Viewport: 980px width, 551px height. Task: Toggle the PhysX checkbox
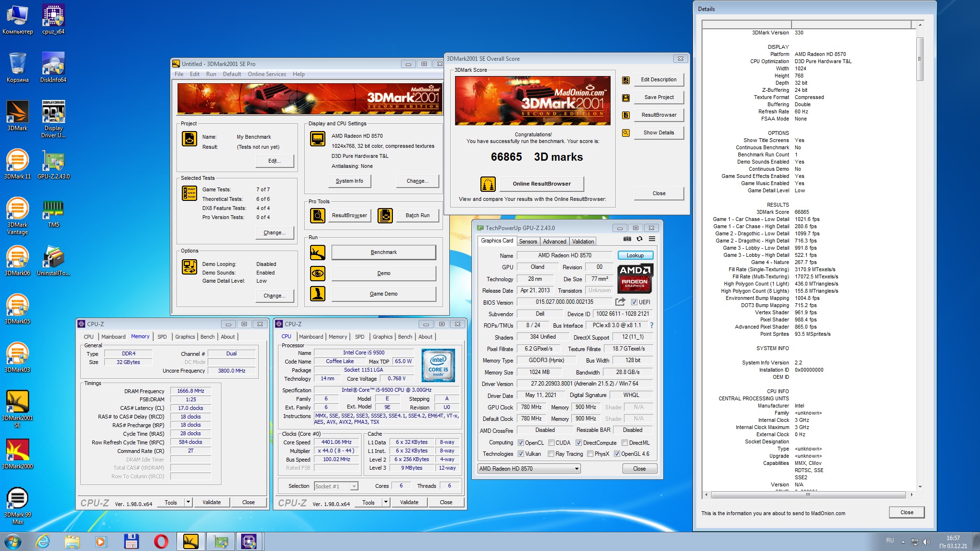coord(590,454)
